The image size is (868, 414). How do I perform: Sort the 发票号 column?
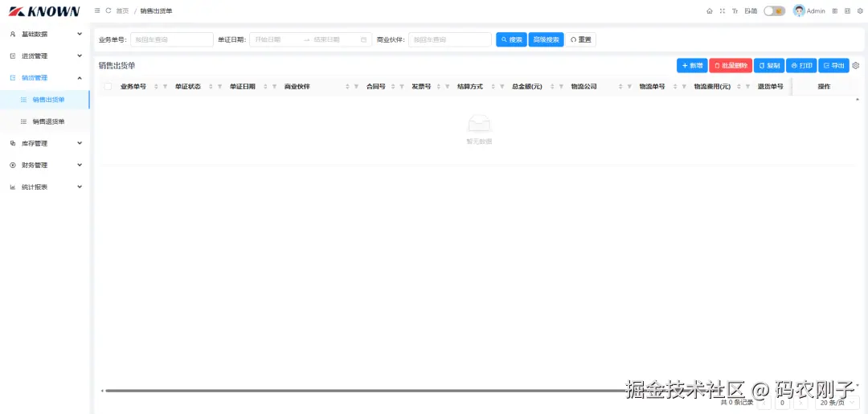(x=439, y=87)
